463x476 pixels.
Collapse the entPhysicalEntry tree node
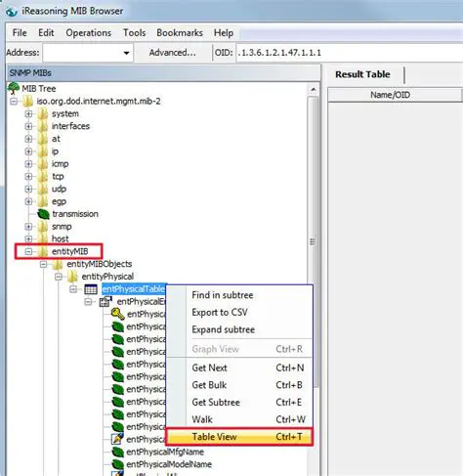pos(88,302)
